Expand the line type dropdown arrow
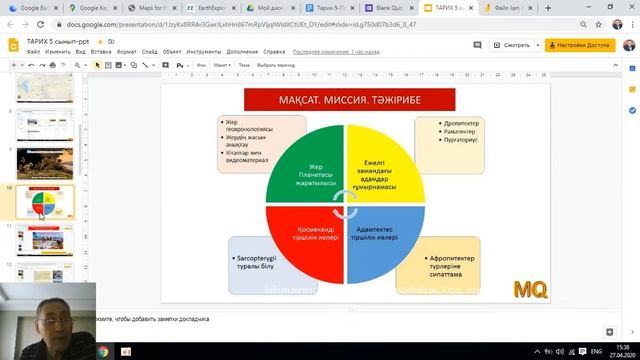 coord(153,65)
